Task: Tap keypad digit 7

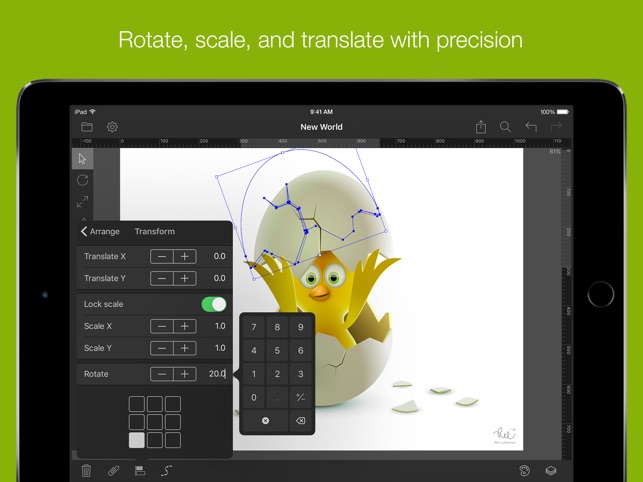Action: pyautogui.click(x=254, y=327)
